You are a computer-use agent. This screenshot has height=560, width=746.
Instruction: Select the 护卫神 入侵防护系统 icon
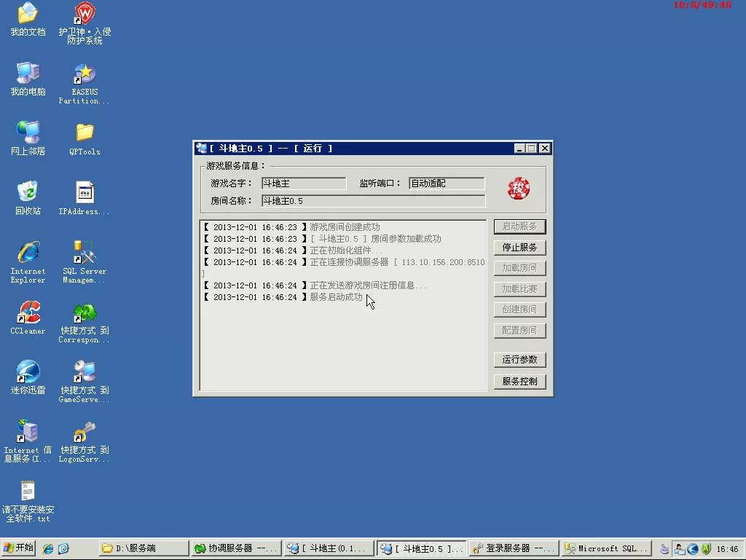[85, 23]
